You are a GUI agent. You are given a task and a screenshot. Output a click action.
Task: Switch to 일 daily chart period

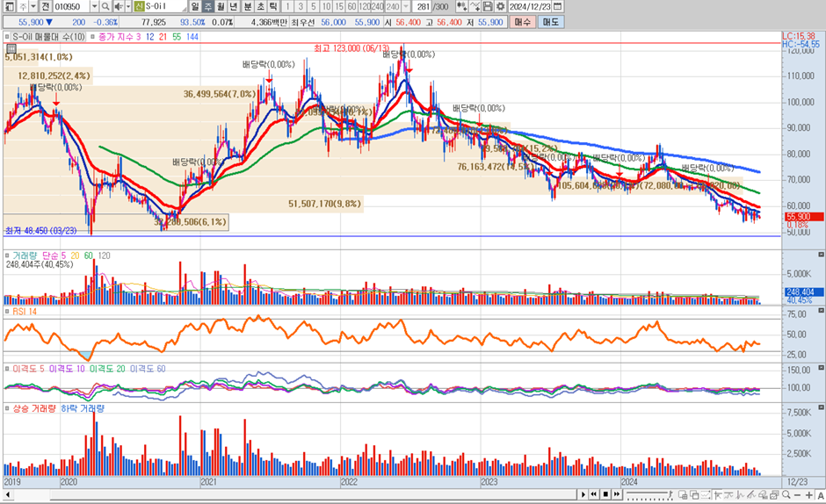pos(196,7)
